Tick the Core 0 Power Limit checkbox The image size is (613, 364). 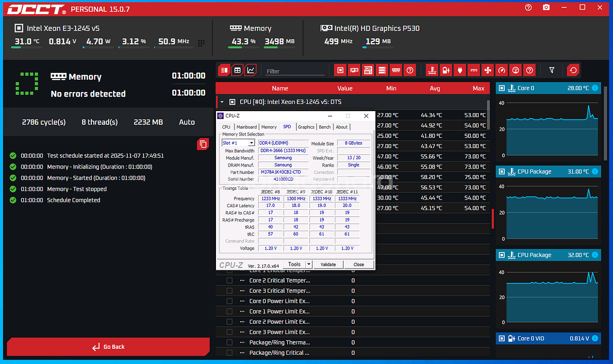pos(230,301)
